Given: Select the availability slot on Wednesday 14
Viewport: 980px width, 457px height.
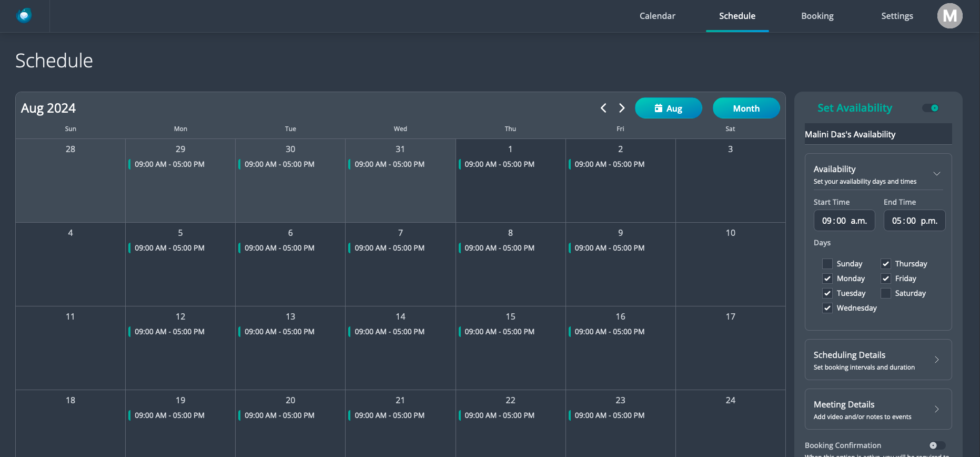Looking at the screenshot, I should coord(400,332).
